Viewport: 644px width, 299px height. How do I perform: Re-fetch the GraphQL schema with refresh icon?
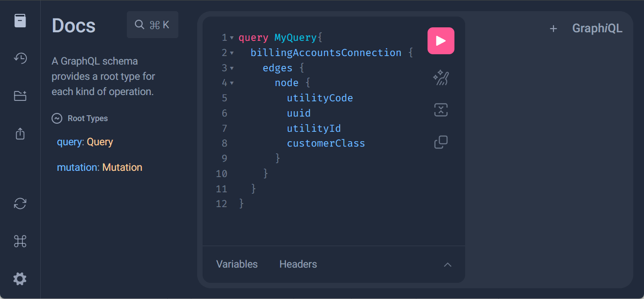coord(20,204)
